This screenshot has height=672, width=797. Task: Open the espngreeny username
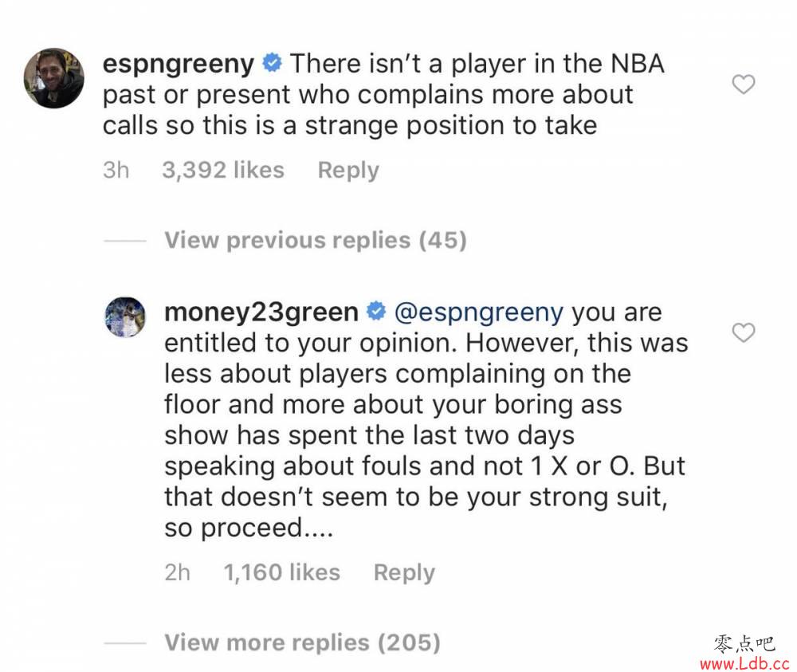179,65
